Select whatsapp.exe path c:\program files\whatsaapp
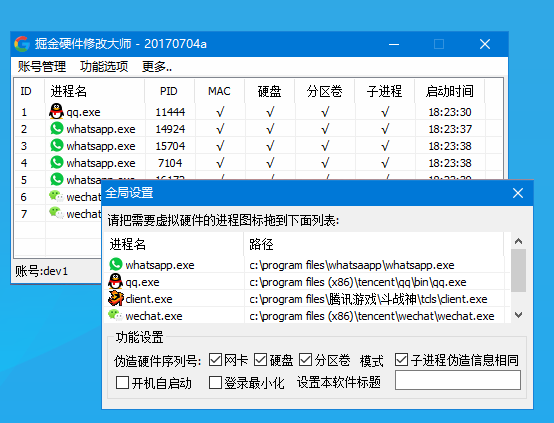Viewport: 554px width, 423px height. click(x=352, y=265)
